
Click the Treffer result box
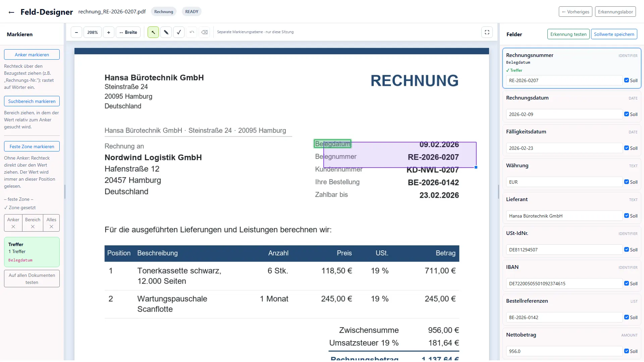[32, 252]
